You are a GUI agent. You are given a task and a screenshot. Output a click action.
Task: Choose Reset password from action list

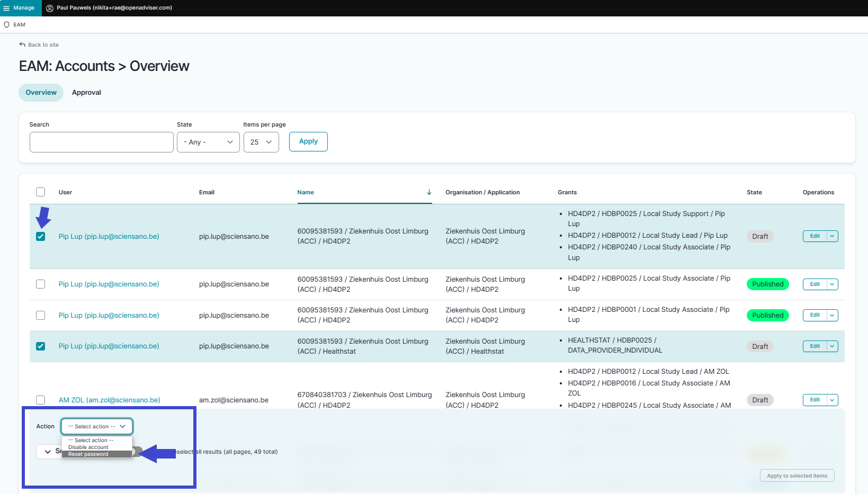click(88, 454)
